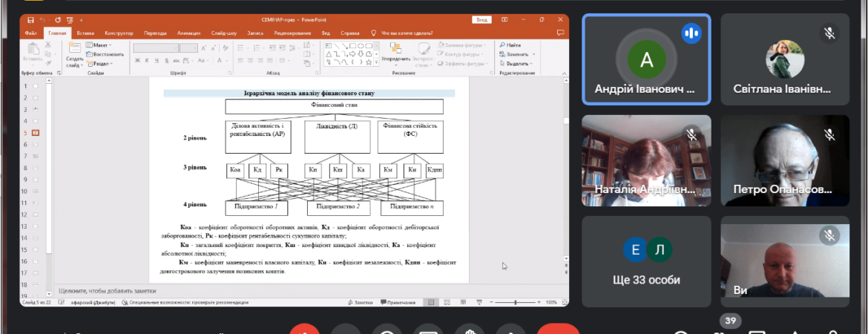
Task: Click the Найти search icon
Action: click(x=502, y=45)
